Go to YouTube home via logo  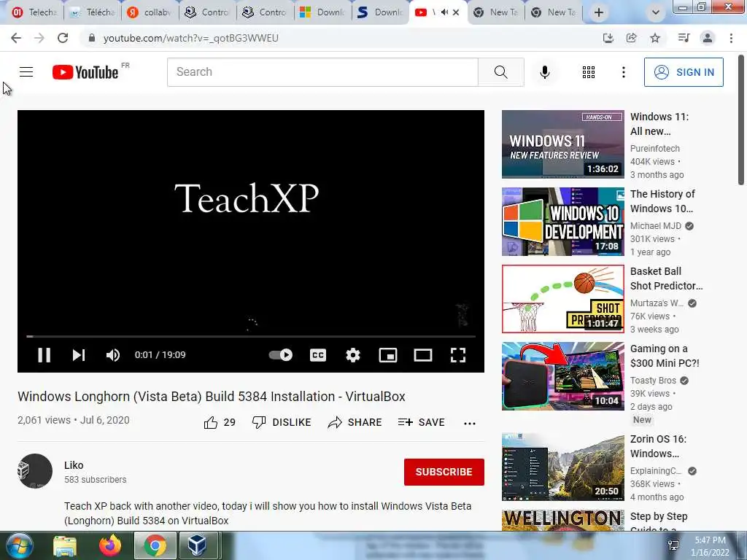click(85, 72)
